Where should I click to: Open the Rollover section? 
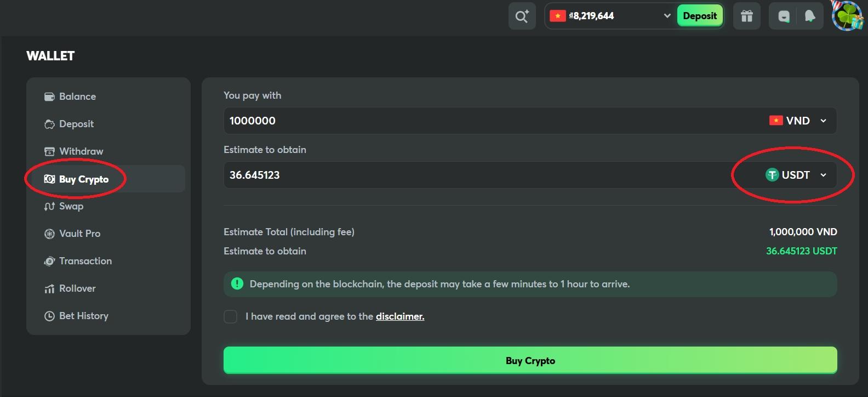pos(77,288)
